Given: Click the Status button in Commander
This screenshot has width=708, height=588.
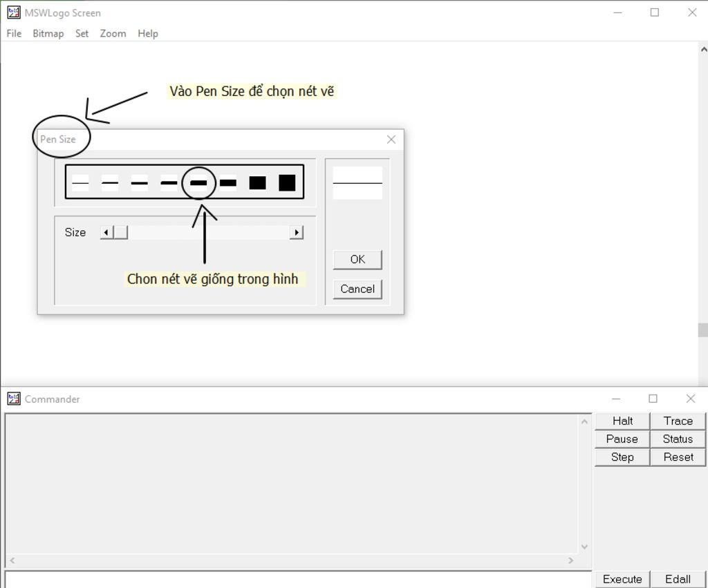Looking at the screenshot, I should pyautogui.click(x=678, y=439).
